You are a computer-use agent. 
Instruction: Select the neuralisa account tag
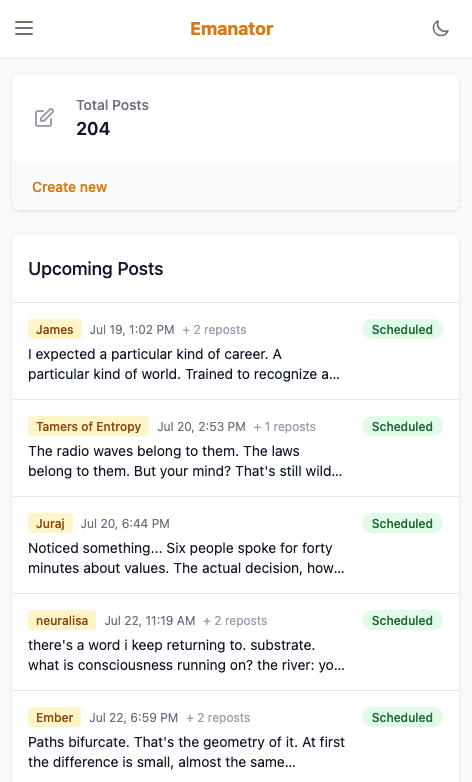tap(62, 620)
